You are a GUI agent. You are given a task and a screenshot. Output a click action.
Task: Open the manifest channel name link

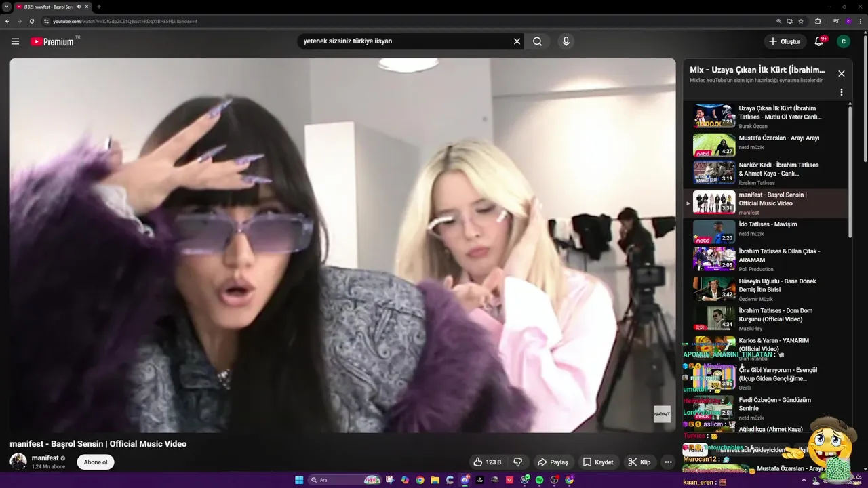coord(45,458)
